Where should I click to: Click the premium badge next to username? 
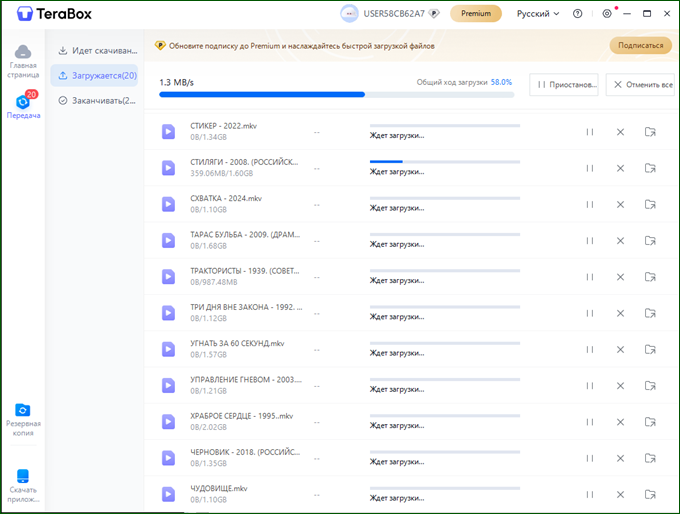(434, 14)
